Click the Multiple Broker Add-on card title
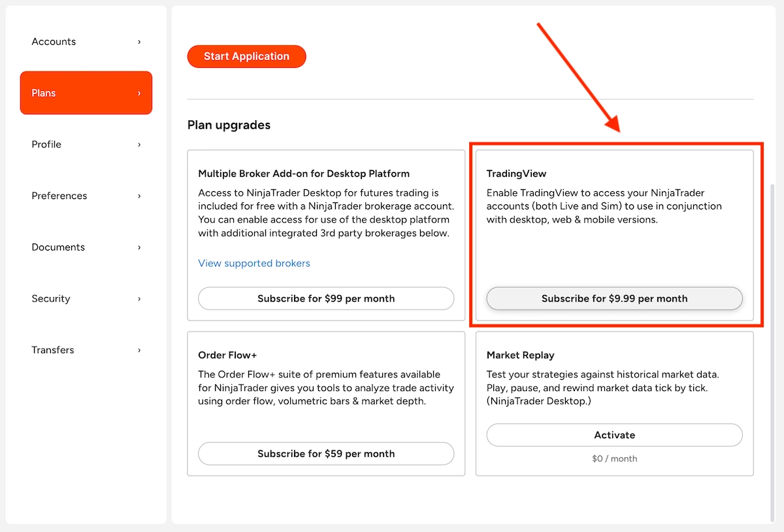The width and height of the screenshot is (784, 532). 304,174
